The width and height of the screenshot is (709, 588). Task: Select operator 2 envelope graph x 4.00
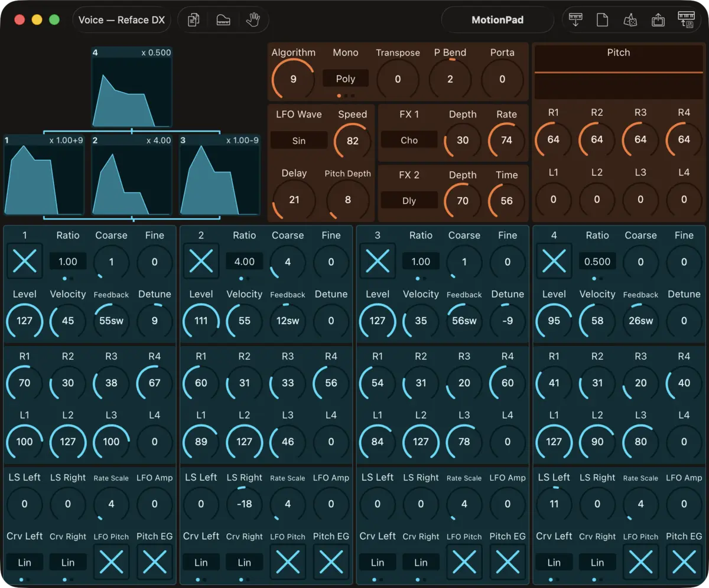132,175
